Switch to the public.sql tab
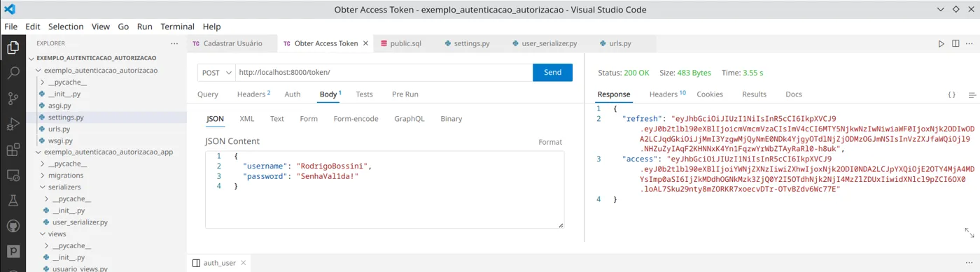 (406, 43)
